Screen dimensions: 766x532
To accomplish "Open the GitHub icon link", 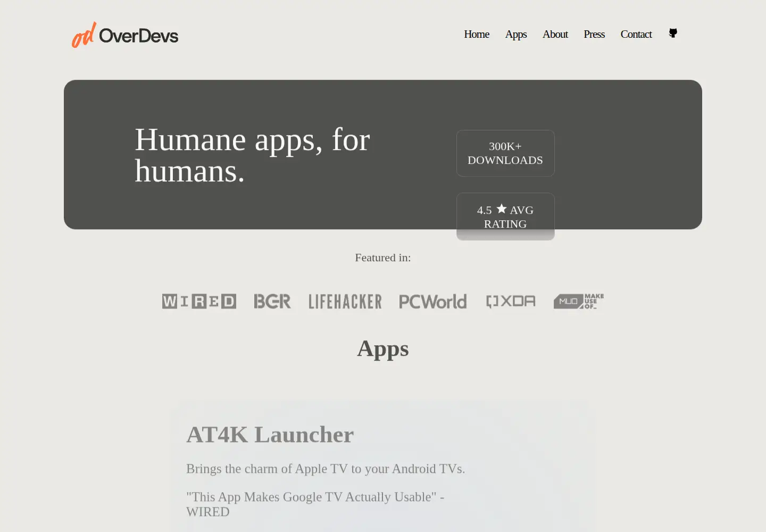I will click(x=673, y=33).
